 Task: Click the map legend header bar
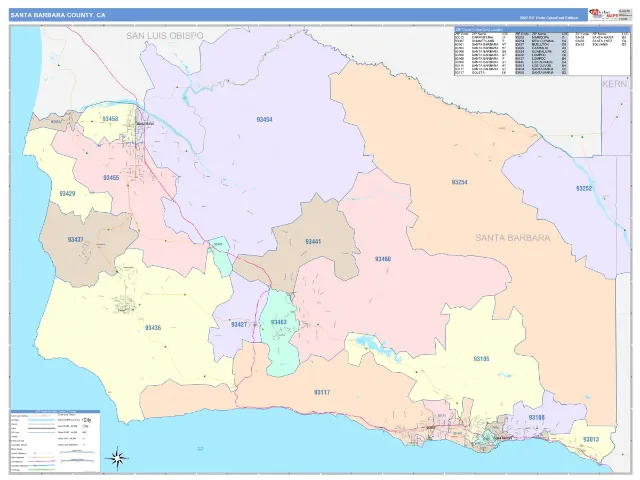[55, 411]
